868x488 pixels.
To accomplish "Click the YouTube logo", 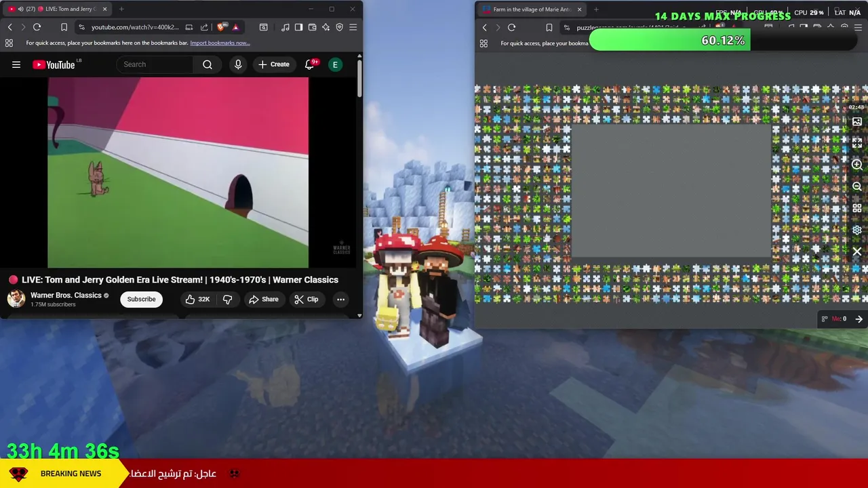I will pyautogui.click(x=54, y=64).
